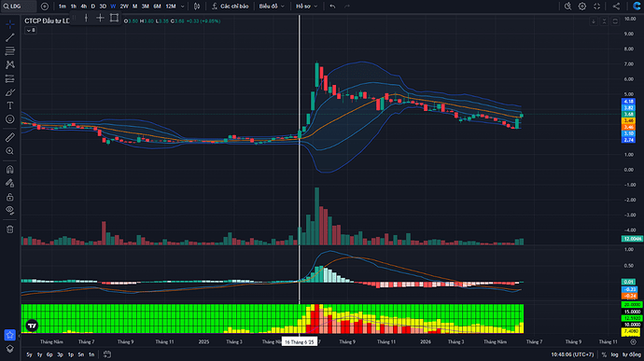Select the M monthly timeframe
The image size is (644, 361).
pos(134,7)
